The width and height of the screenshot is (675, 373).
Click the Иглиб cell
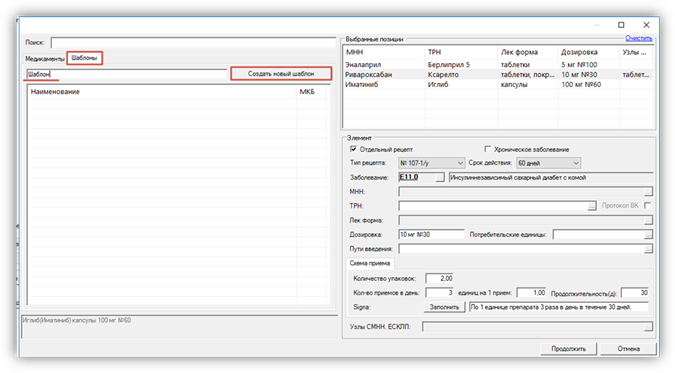(438, 84)
